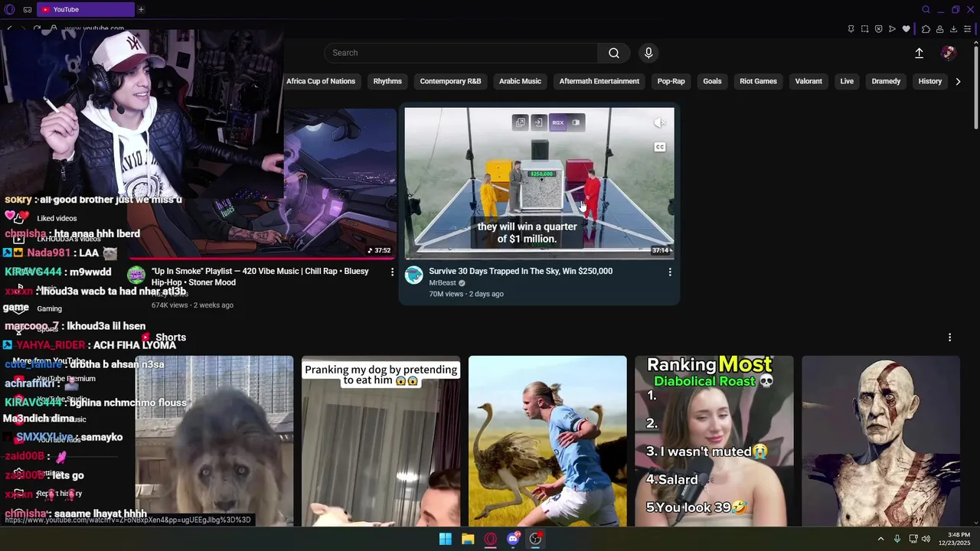Image resolution: width=980 pixels, height=551 pixels.
Task: Filter by Africa Cup of Nations chip
Action: (321, 81)
